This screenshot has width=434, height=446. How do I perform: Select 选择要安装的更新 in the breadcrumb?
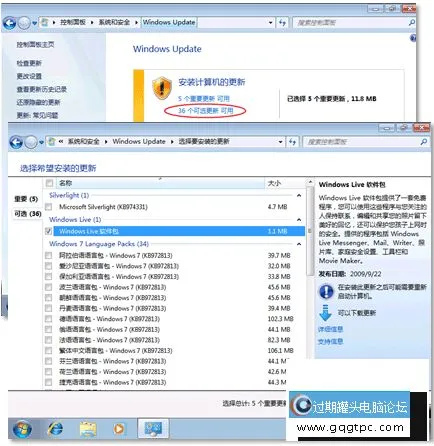tap(204, 142)
